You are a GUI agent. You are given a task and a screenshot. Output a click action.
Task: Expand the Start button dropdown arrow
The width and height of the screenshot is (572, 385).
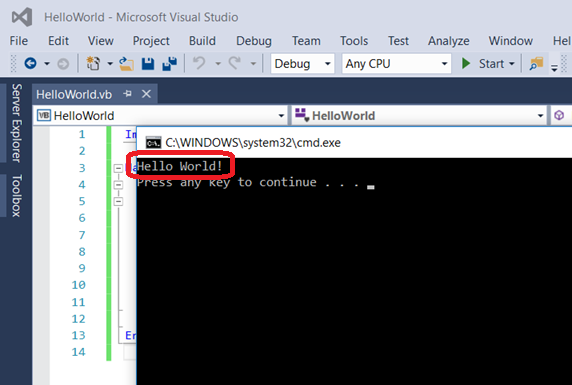pyautogui.click(x=512, y=64)
